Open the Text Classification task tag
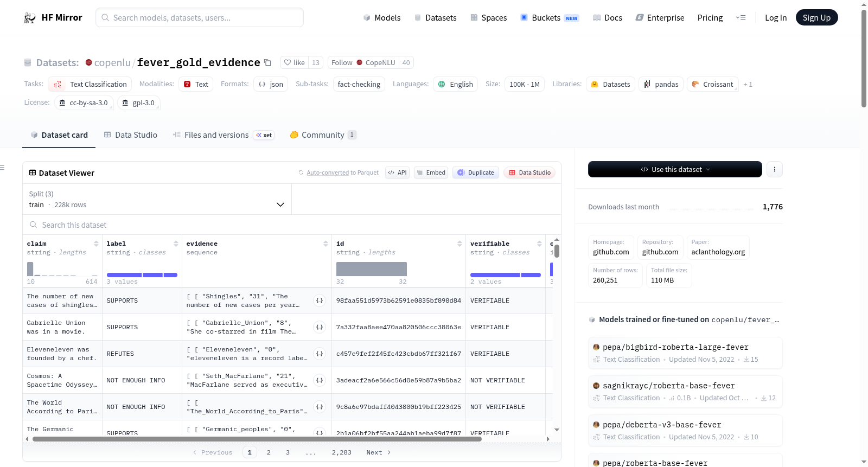This screenshot has width=868, height=467. click(90, 84)
